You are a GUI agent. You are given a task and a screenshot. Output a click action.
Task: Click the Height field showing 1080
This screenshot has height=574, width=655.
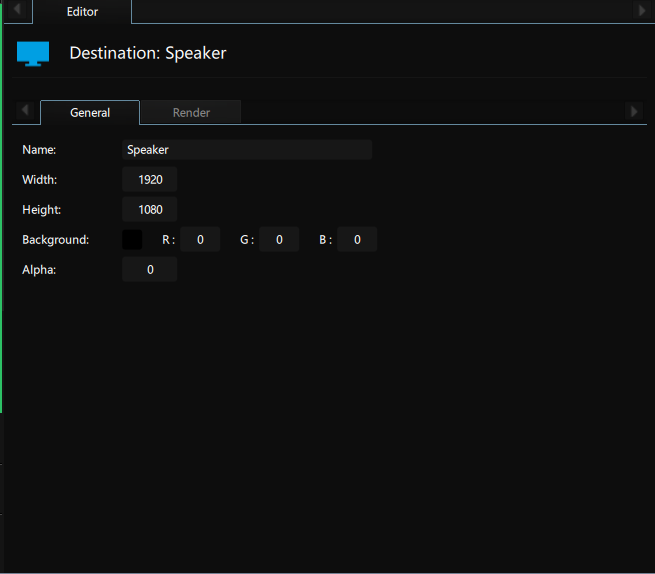pos(150,209)
